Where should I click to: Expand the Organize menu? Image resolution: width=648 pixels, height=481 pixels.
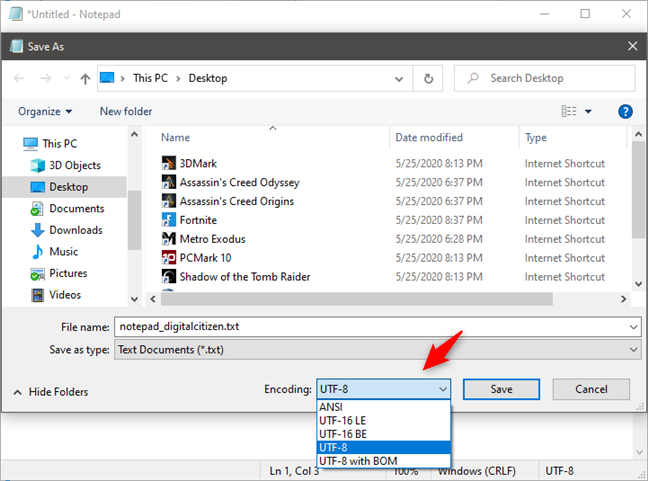click(x=45, y=112)
